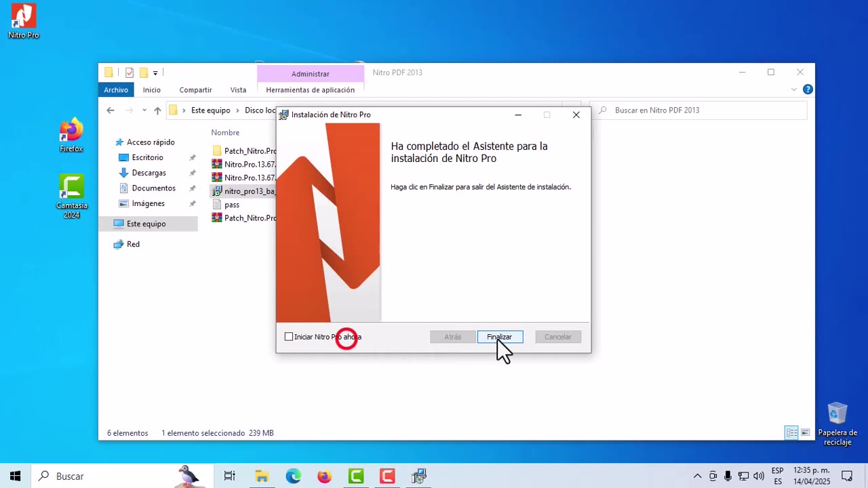868x488 pixels.
Task: Open Imágenes in the navigation pane
Action: click(149, 203)
